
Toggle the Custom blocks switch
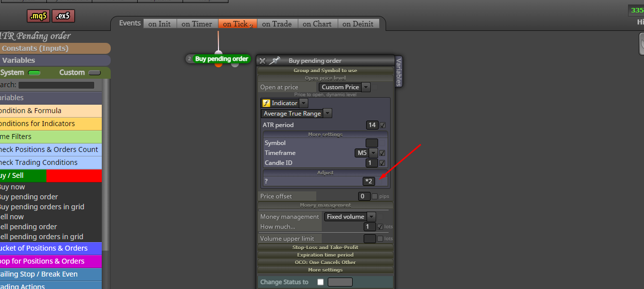[94, 73]
